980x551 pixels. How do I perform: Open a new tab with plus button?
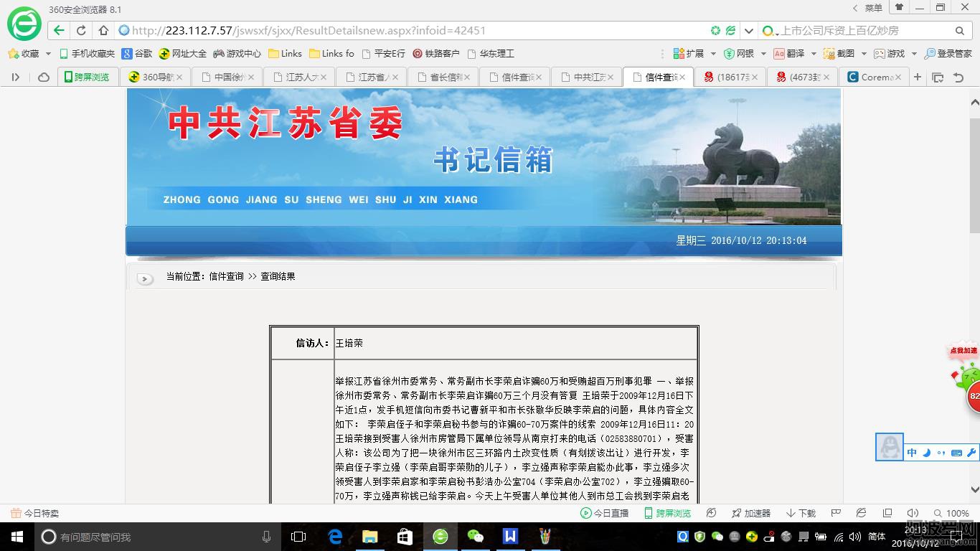(917, 77)
